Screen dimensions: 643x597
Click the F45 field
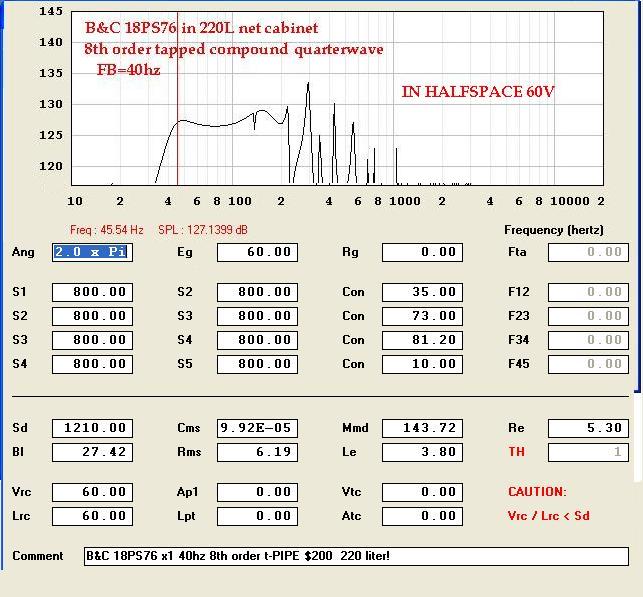point(588,364)
